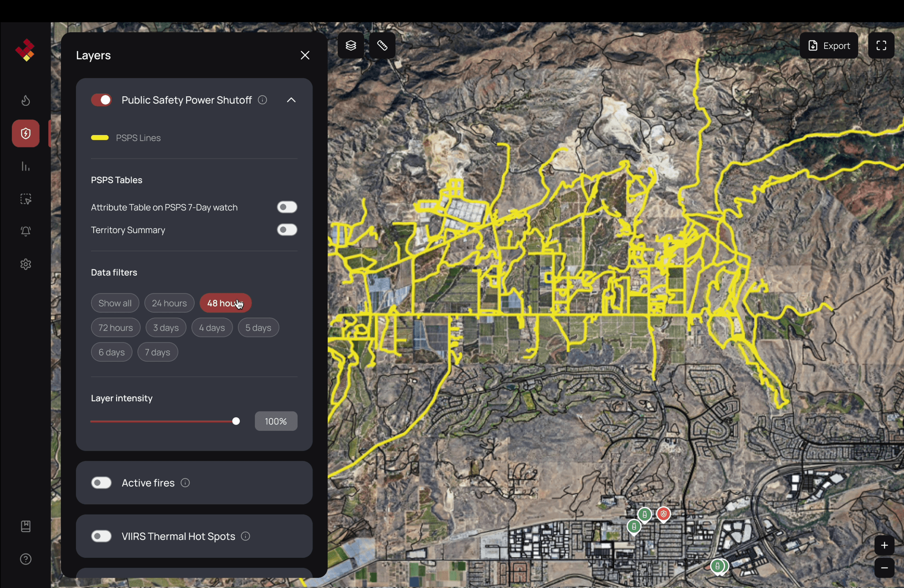This screenshot has height=588, width=904.
Task: Open the bookmark book icon in sidebar
Action: [26, 526]
